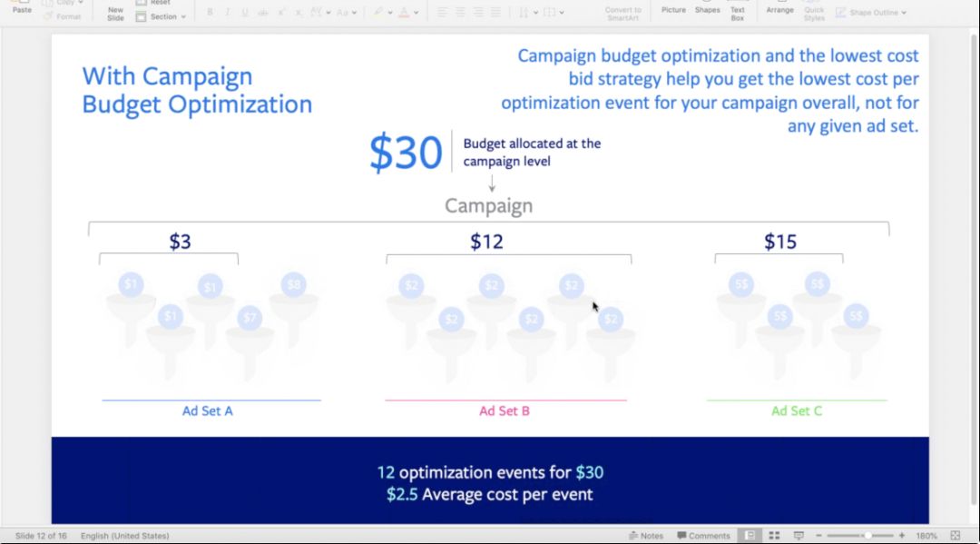Viewport: 980px width, 544px height.
Task: Click the large $30 budget text
Action: point(406,152)
